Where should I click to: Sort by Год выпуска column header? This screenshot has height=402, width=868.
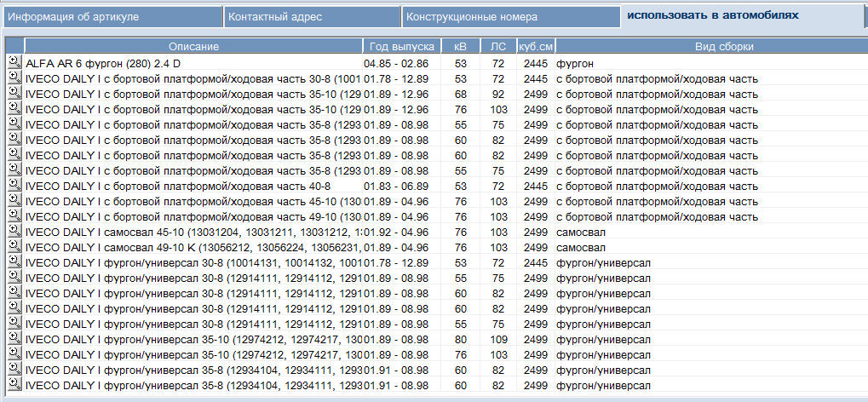(403, 46)
